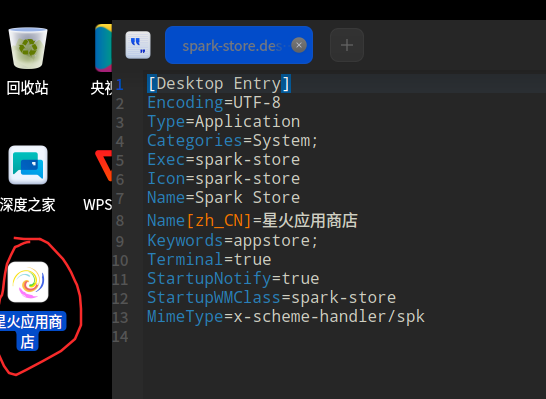Click the Encoding=UTF-8 line
Image resolution: width=546 pixels, height=399 pixels.
tap(214, 102)
